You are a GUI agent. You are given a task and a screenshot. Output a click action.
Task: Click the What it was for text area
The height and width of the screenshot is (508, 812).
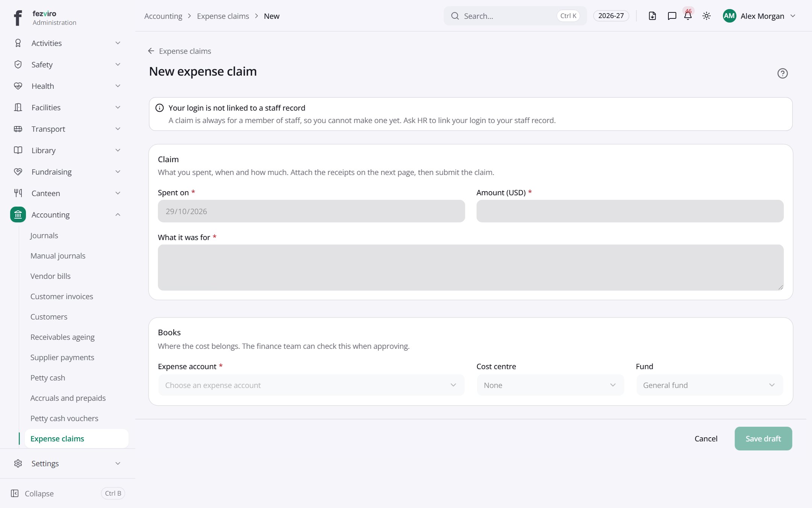pyautogui.click(x=471, y=268)
